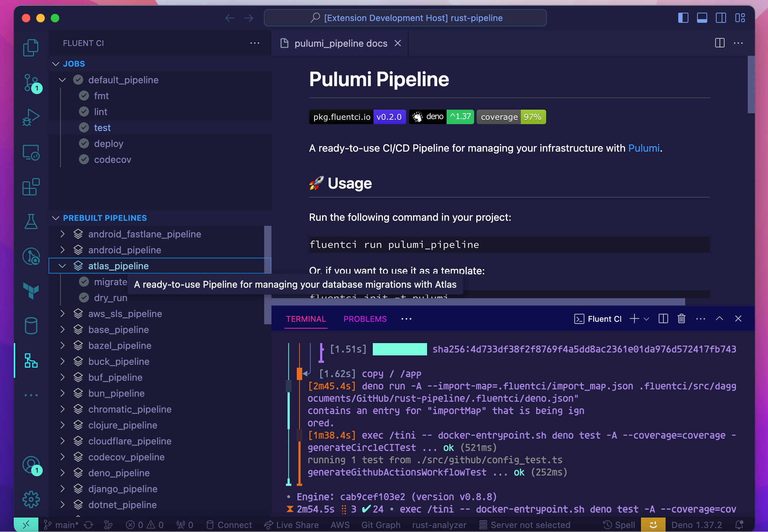Switch to the PROBLEMS tab

[x=365, y=319]
